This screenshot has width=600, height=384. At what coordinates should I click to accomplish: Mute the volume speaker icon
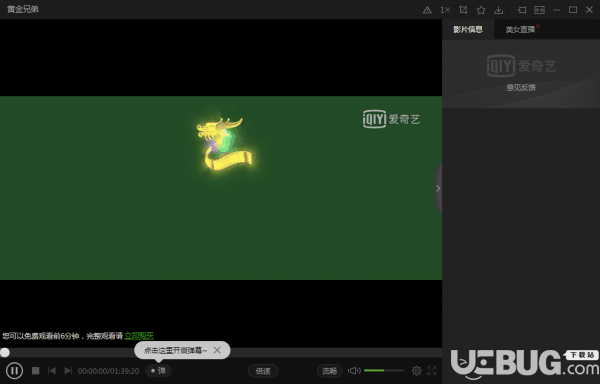point(354,370)
